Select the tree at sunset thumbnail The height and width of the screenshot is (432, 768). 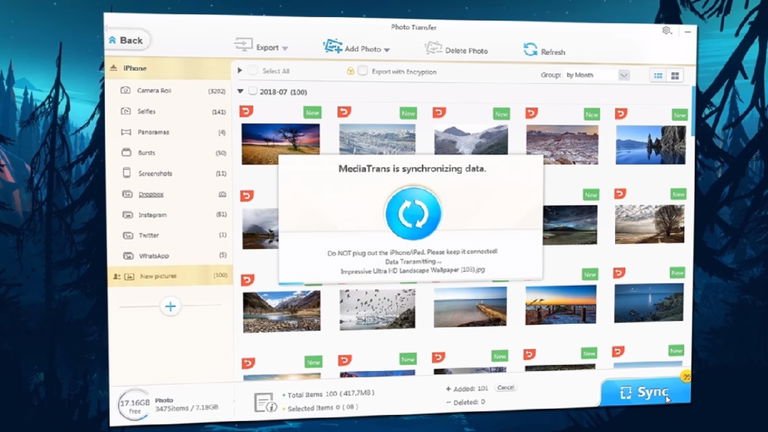pos(281,144)
